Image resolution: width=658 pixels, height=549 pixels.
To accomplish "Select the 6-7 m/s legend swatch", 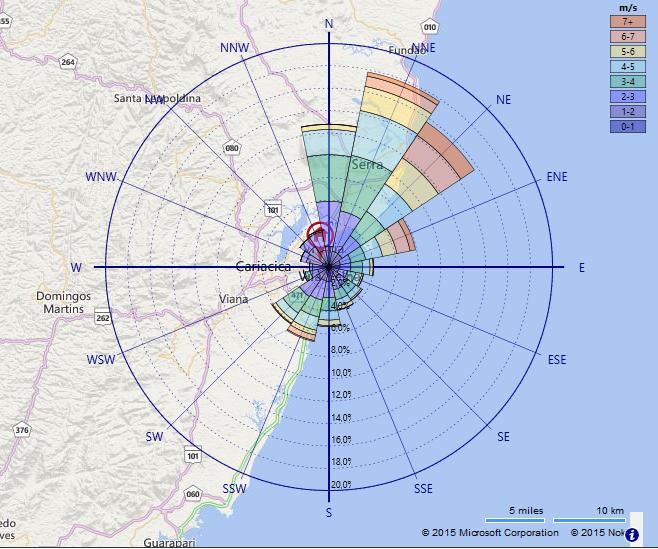I will pyautogui.click(x=628, y=37).
